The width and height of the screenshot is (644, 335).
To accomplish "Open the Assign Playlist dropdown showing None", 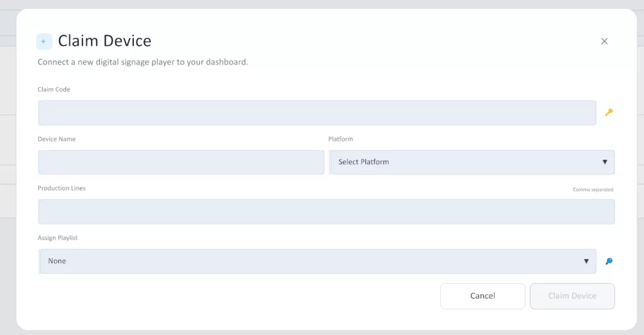I will point(317,261).
